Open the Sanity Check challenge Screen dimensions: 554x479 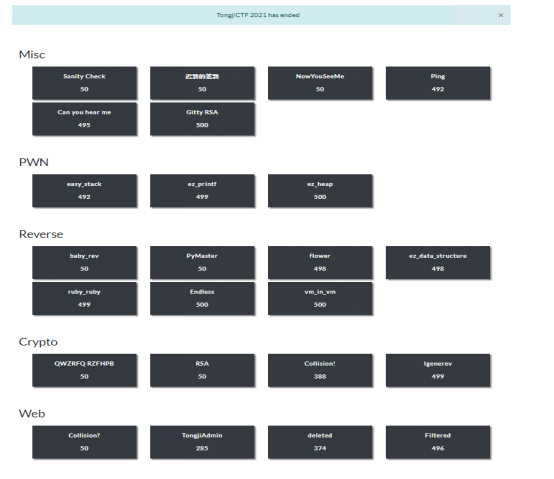click(84, 83)
